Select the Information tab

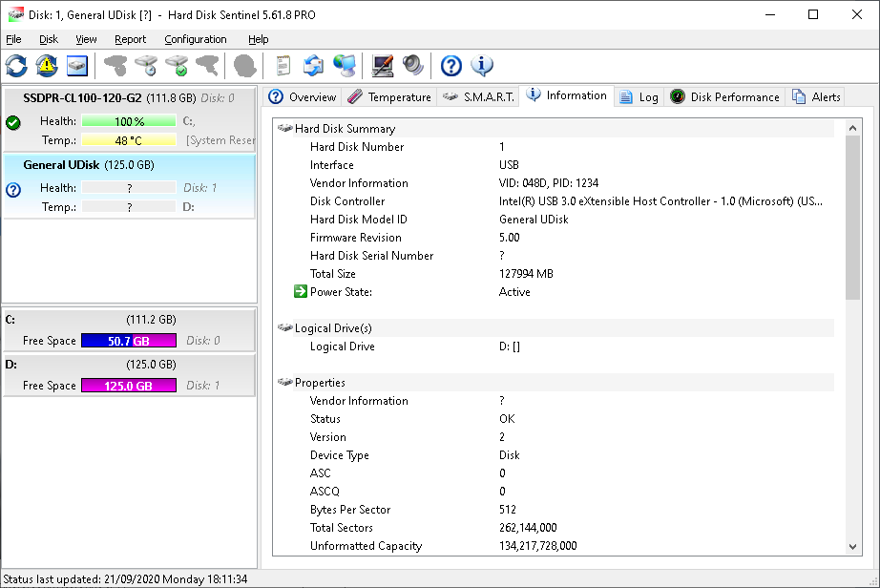coord(566,95)
